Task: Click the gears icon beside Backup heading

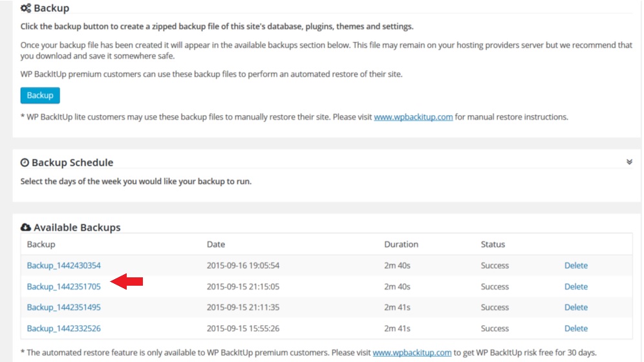Action: pyautogui.click(x=25, y=8)
